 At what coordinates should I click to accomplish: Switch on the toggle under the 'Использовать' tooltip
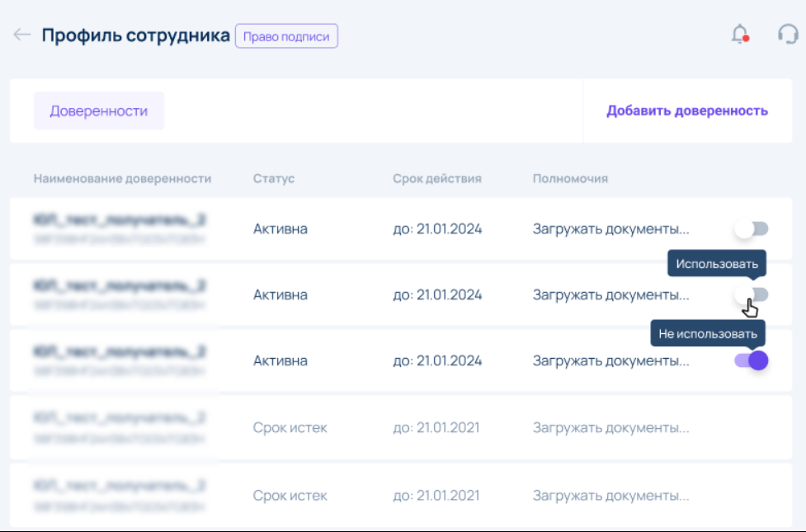[751, 294]
